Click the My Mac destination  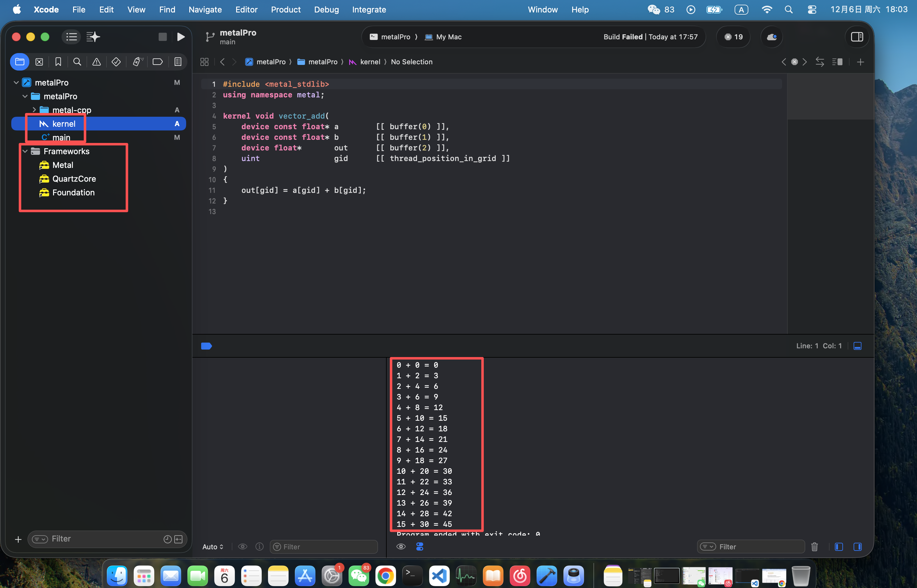(448, 37)
